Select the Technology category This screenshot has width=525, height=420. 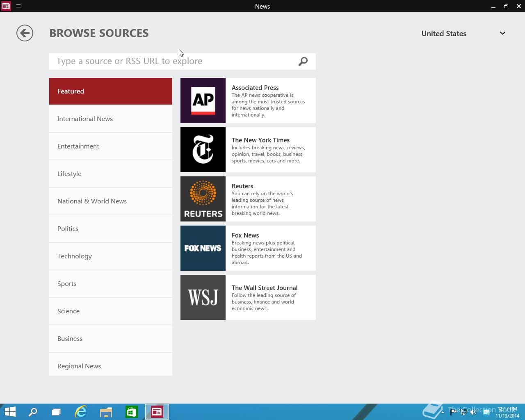[x=111, y=256]
